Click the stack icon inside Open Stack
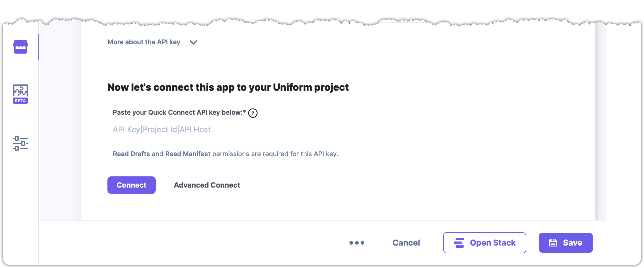 (459, 243)
